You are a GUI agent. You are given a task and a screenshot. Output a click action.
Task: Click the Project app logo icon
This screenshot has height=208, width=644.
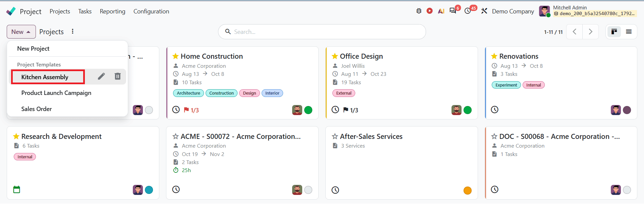click(11, 11)
